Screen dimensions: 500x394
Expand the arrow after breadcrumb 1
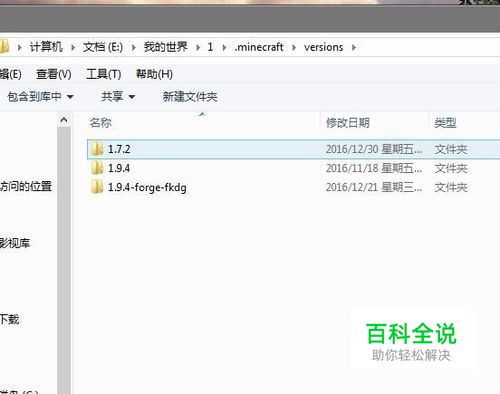click(224, 48)
